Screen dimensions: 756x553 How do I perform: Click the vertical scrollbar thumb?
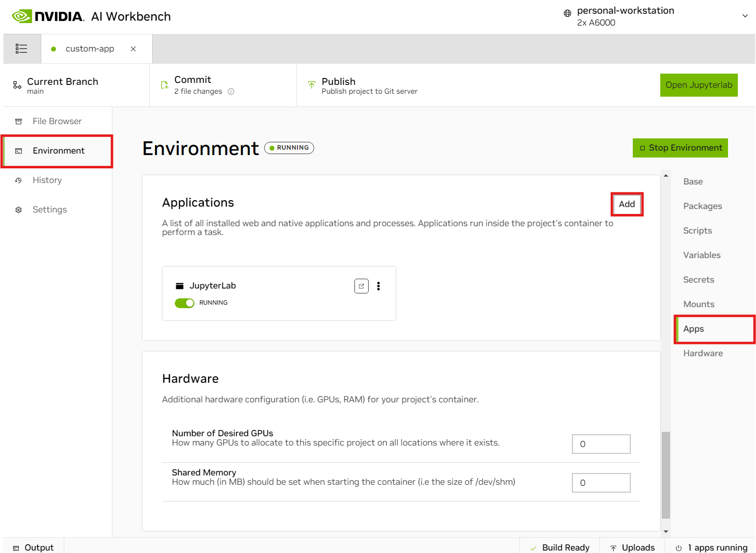point(666,475)
